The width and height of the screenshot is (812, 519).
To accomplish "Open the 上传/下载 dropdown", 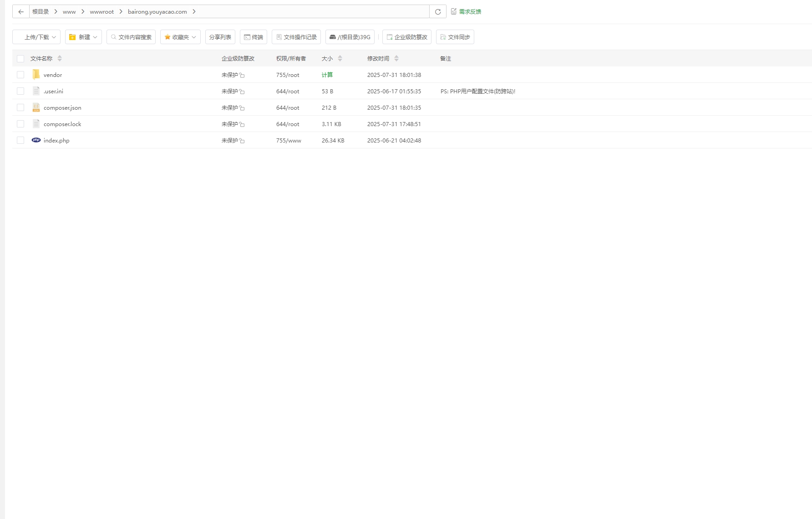I will point(36,37).
